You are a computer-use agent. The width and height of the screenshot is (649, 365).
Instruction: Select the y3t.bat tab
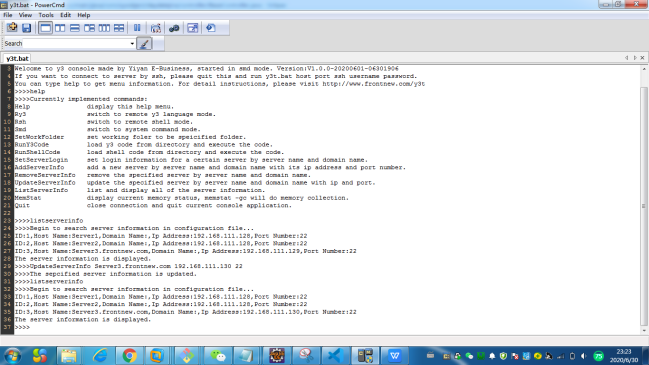[17, 58]
